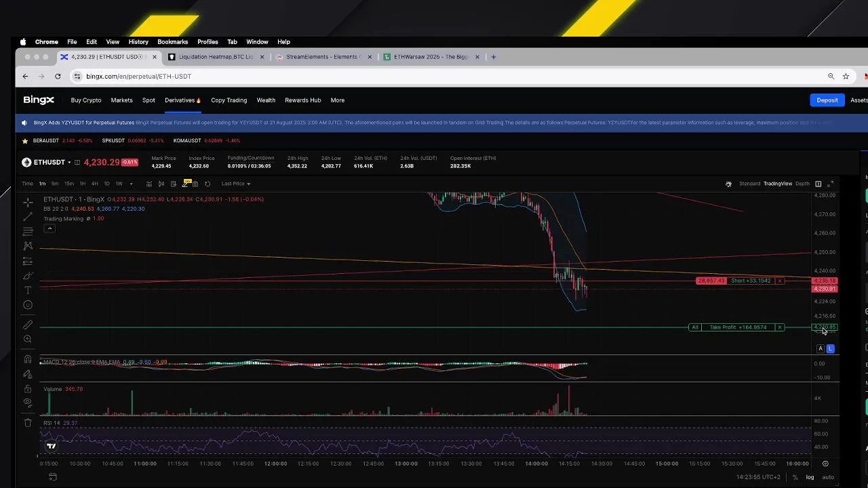The height and width of the screenshot is (488, 868).
Task: Open the Profiles menu in menu bar
Action: [x=208, y=42]
